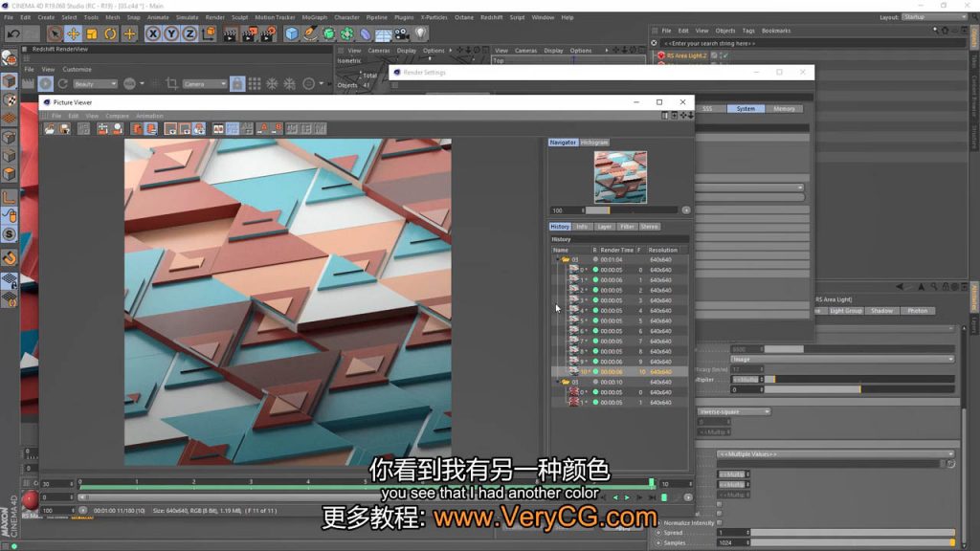Add a floor/environment object from toolbar

coord(384,33)
